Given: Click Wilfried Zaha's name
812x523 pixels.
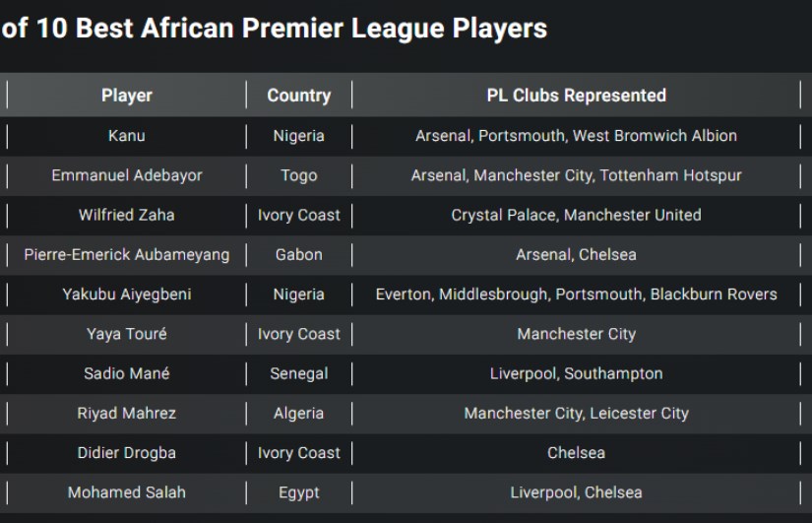Looking at the screenshot, I should tap(127, 215).
